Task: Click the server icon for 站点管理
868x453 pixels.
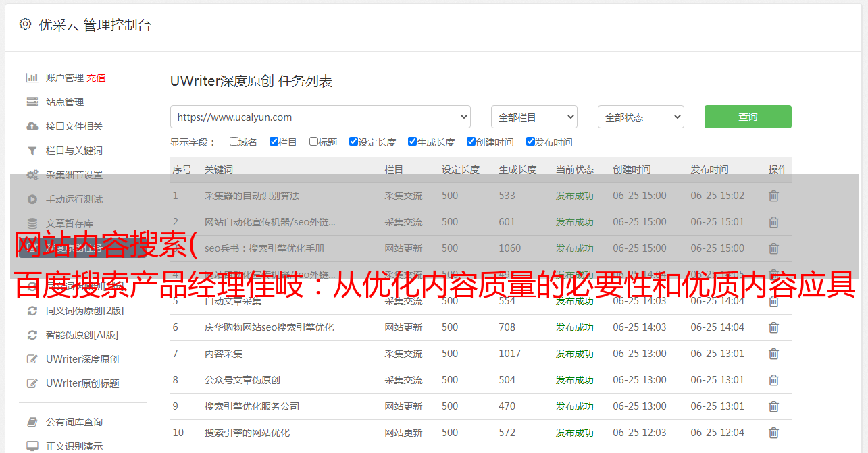Action: tap(32, 102)
